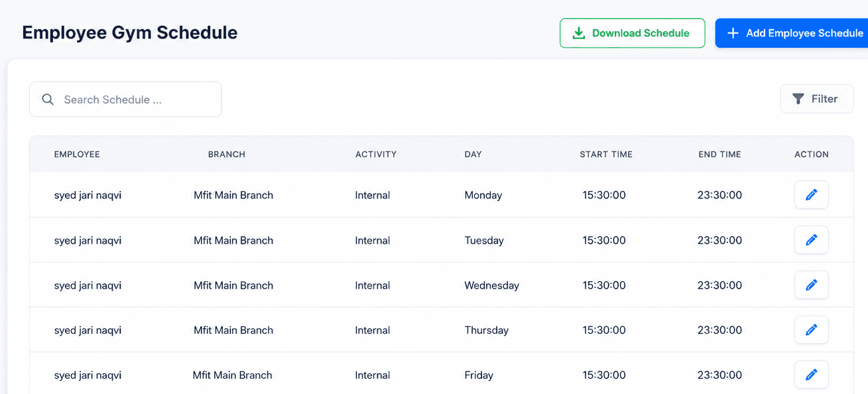Edit the Monday schedule row
Screen dimensions: 868x394
click(x=811, y=195)
